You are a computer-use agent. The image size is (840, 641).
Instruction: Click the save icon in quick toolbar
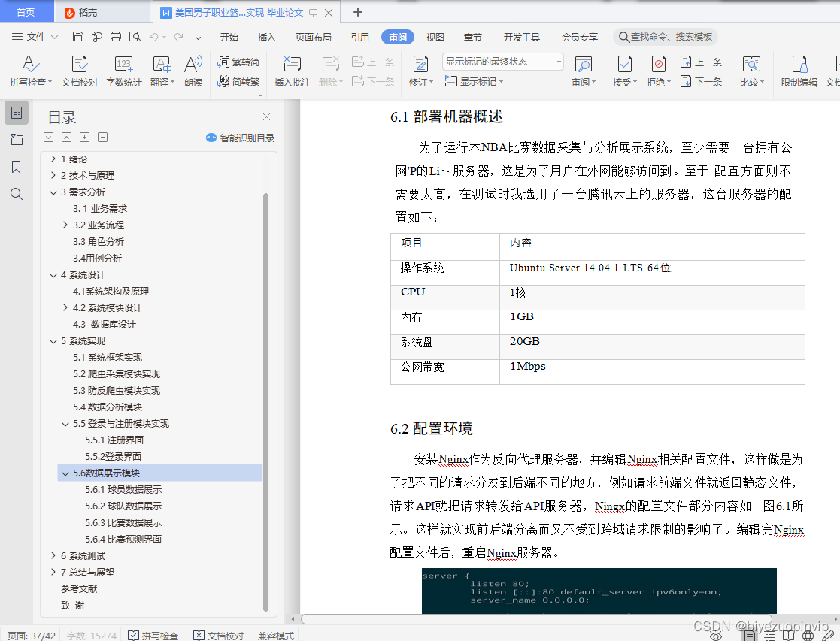point(78,37)
